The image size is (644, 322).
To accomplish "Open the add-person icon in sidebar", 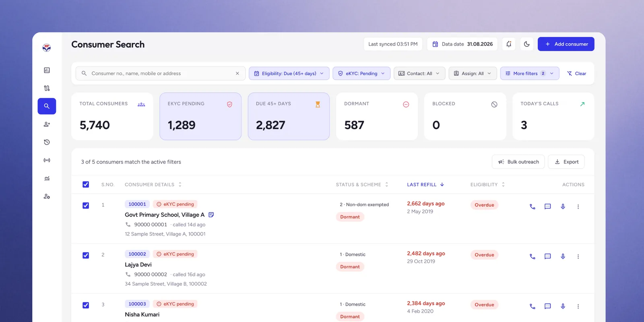I will click(47, 124).
